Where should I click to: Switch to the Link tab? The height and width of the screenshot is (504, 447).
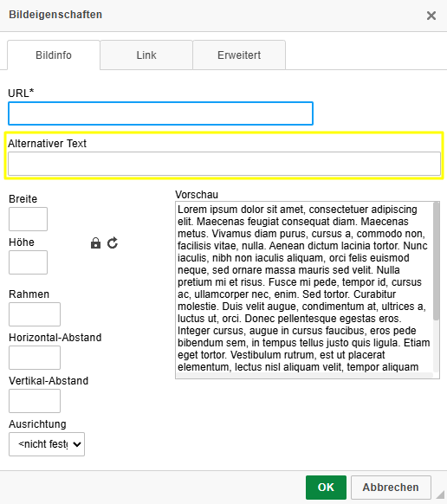146,55
